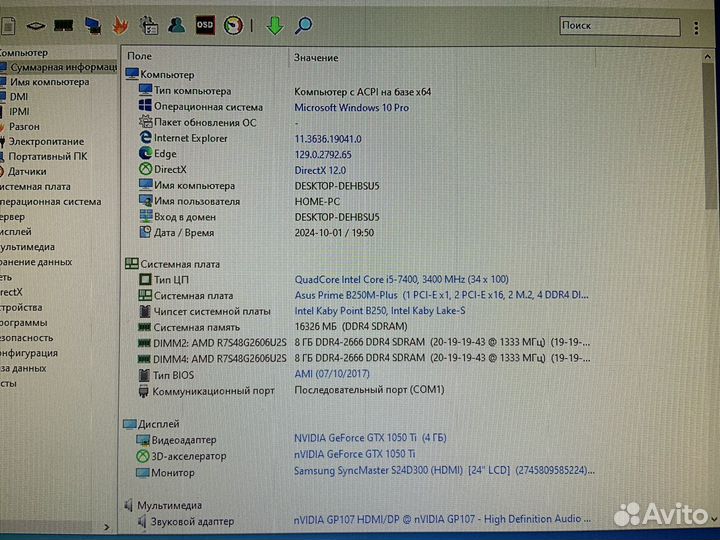This screenshot has height=540, width=720.
Task: Open the Samsung SyncMaster S24D300 monitor link
Action: coord(444,471)
